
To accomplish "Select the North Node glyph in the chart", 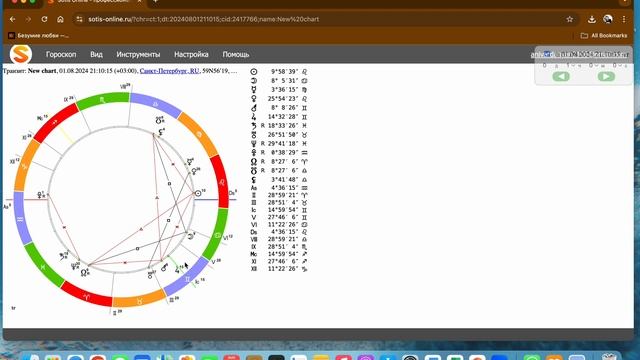I will [x=84, y=272].
